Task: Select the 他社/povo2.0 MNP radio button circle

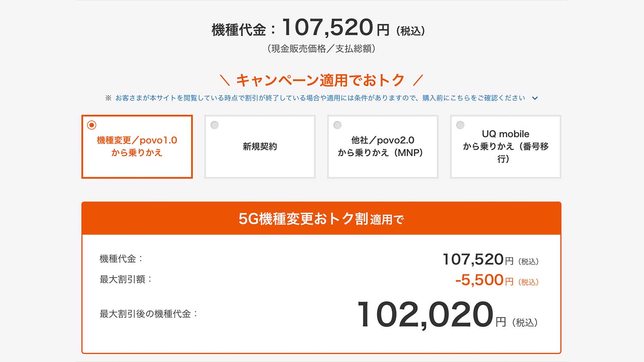Action: [x=337, y=125]
